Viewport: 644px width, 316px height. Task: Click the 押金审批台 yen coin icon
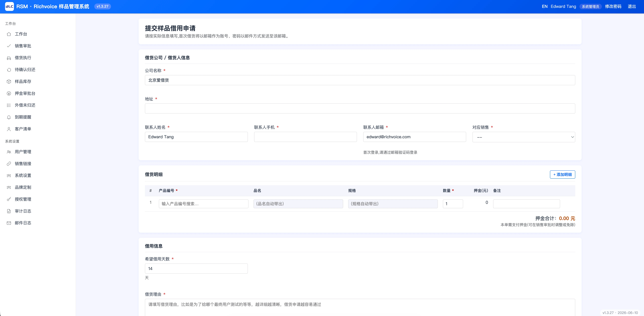tap(9, 93)
